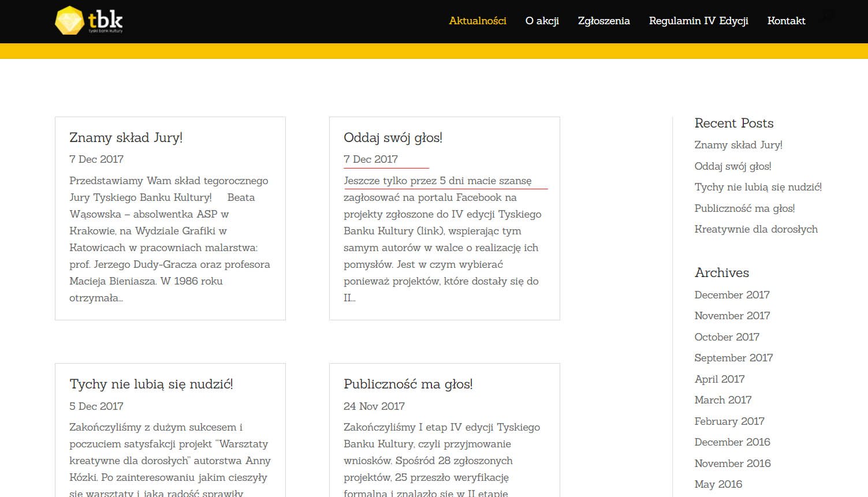Open the October 2017 archive
The image size is (868, 497).
click(x=727, y=337)
